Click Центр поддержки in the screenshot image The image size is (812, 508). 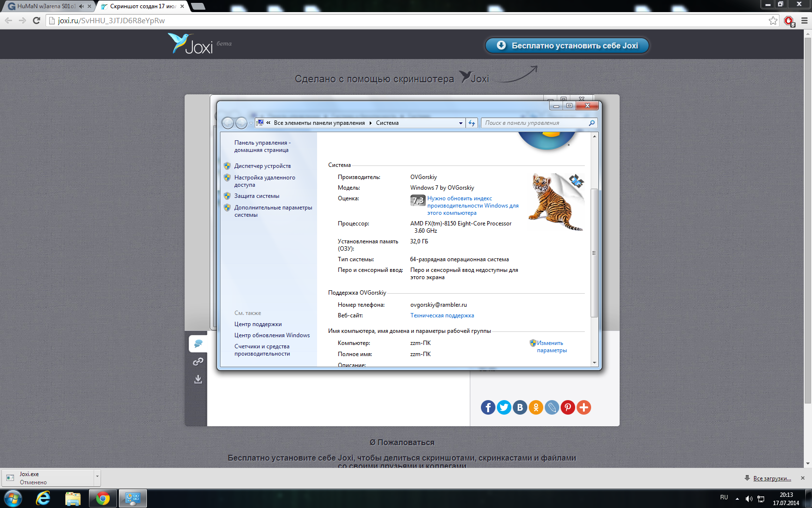point(258,324)
